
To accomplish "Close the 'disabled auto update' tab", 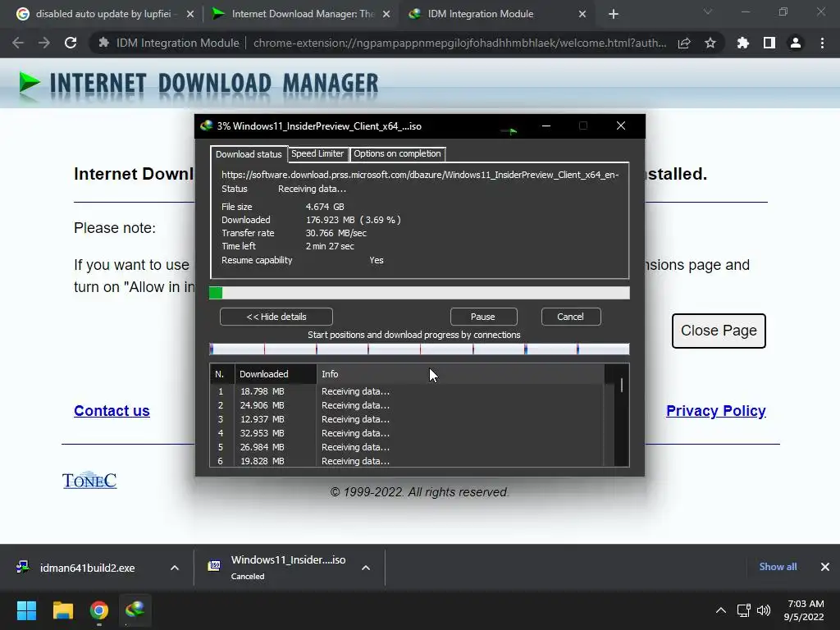I will tap(190, 14).
